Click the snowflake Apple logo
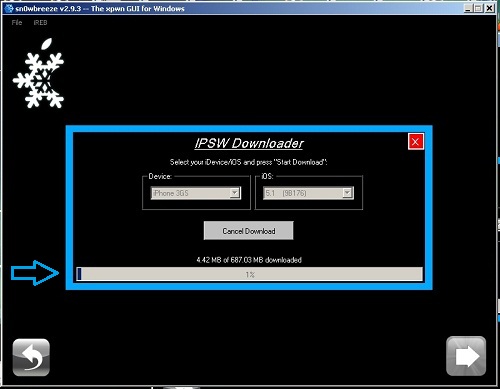 pyautogui.click(x=39, y=73)
